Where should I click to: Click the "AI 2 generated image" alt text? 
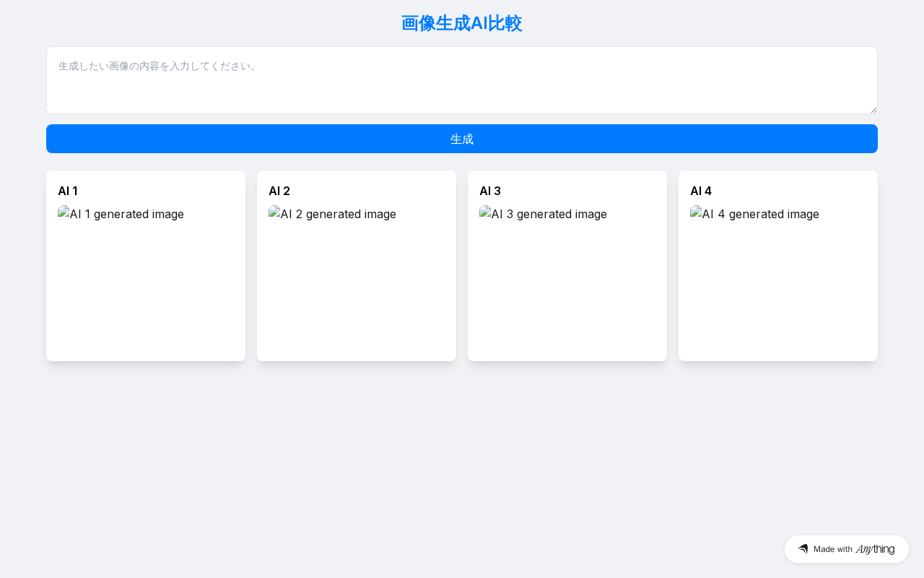(x=338, y=214)
